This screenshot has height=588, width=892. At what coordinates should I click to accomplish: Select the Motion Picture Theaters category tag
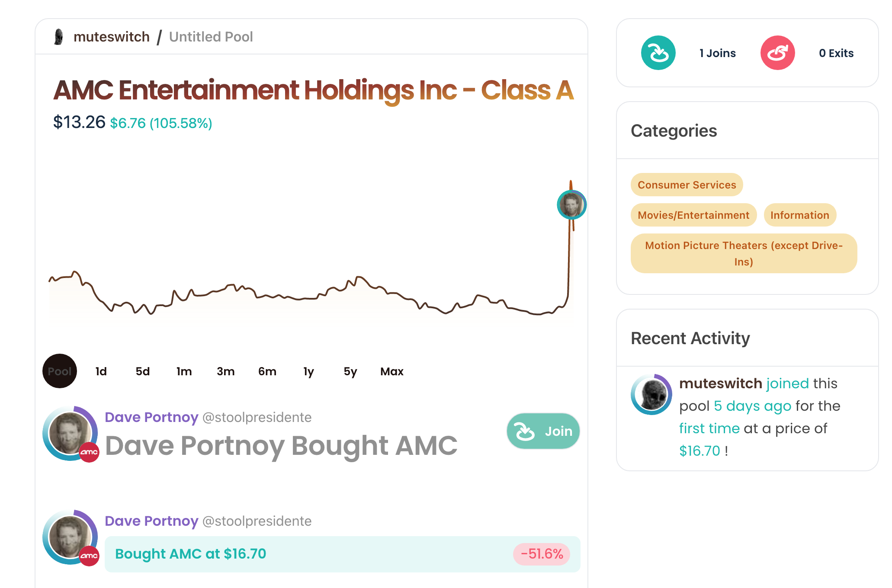point(744,253)
